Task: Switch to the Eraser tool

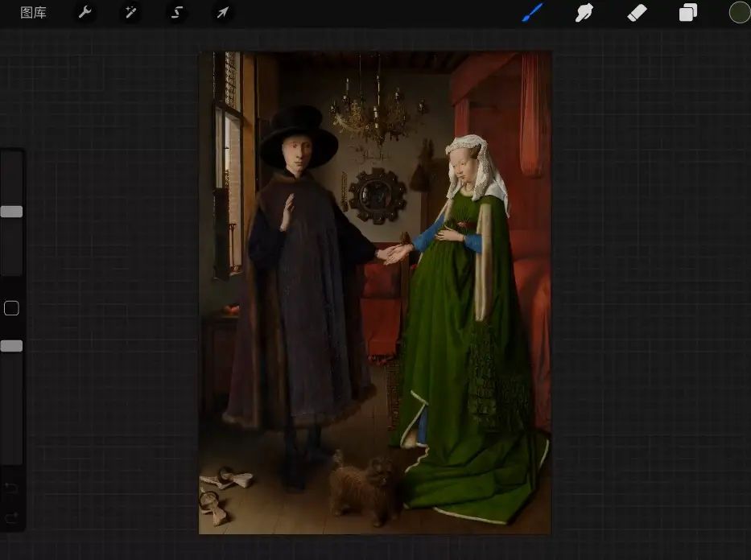Action: 637,13
